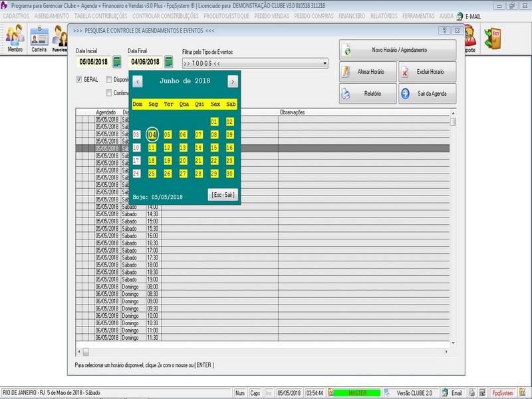The image size is (532, 399).
Task: Go to next month in calendar
Action: [233, 81]
